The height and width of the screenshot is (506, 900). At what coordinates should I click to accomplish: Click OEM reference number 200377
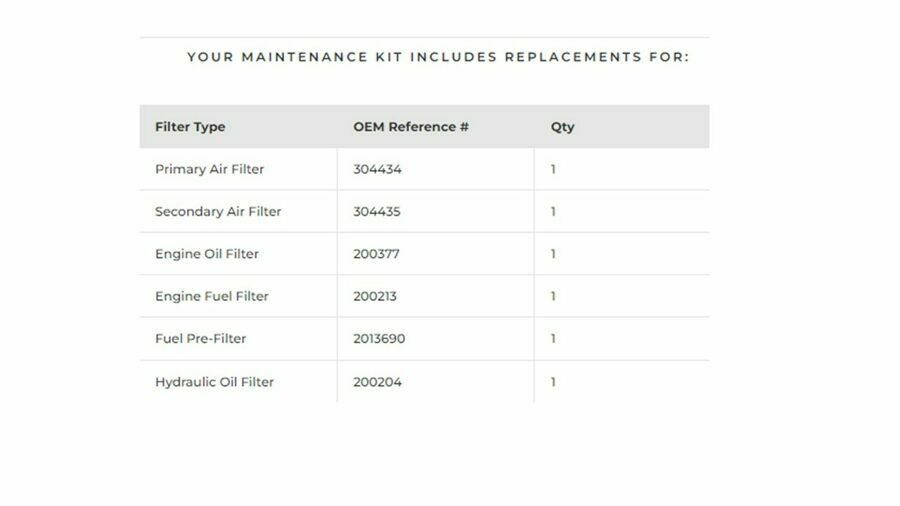(x=376, y=254)
